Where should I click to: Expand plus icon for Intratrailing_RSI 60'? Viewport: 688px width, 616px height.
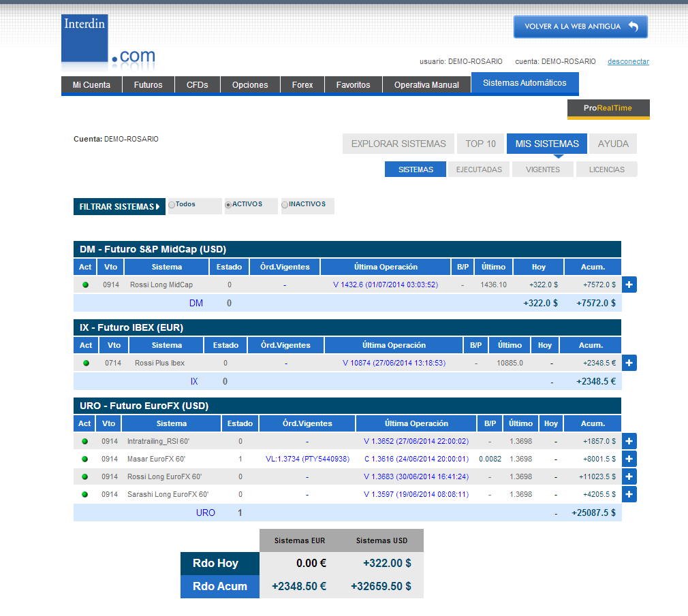629,441
